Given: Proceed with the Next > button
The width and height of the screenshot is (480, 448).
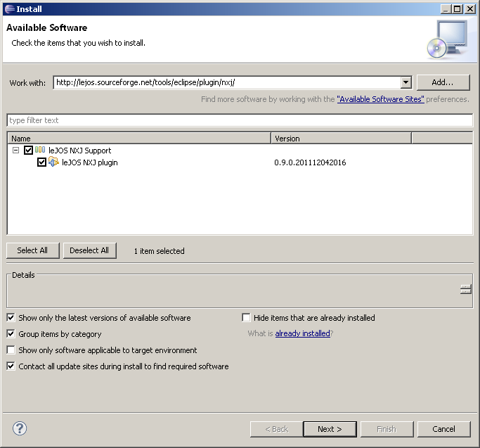Looking at the screenshot, I should 330,429.
